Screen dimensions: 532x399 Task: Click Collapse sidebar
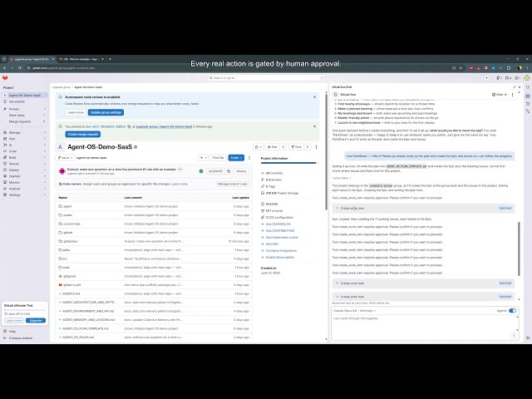coord(20,338)
